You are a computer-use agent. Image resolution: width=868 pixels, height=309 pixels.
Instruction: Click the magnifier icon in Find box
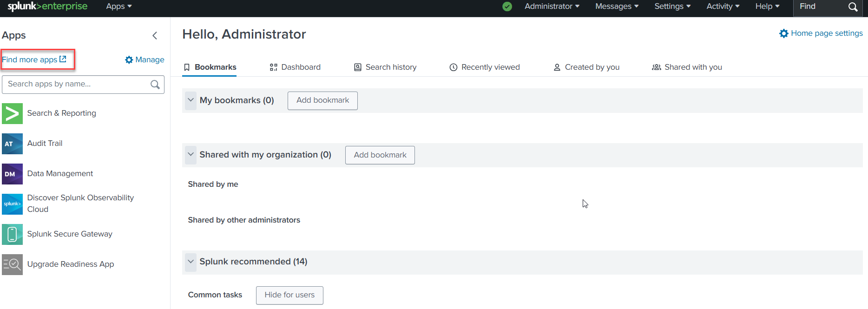[x=853, y=7]
